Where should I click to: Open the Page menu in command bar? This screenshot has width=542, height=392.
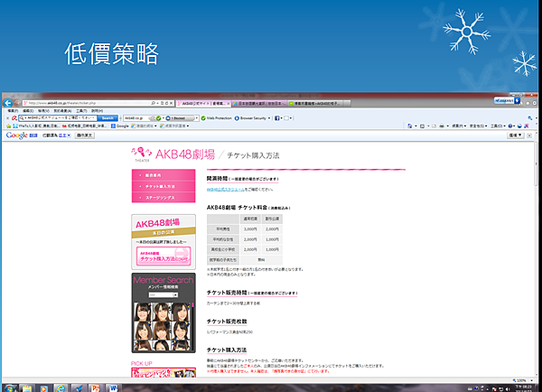click(459, 126)
